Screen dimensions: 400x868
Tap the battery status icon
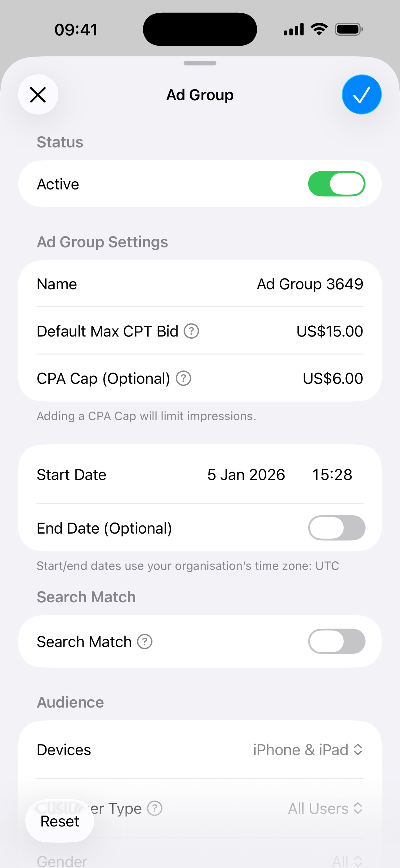point(349,29)
